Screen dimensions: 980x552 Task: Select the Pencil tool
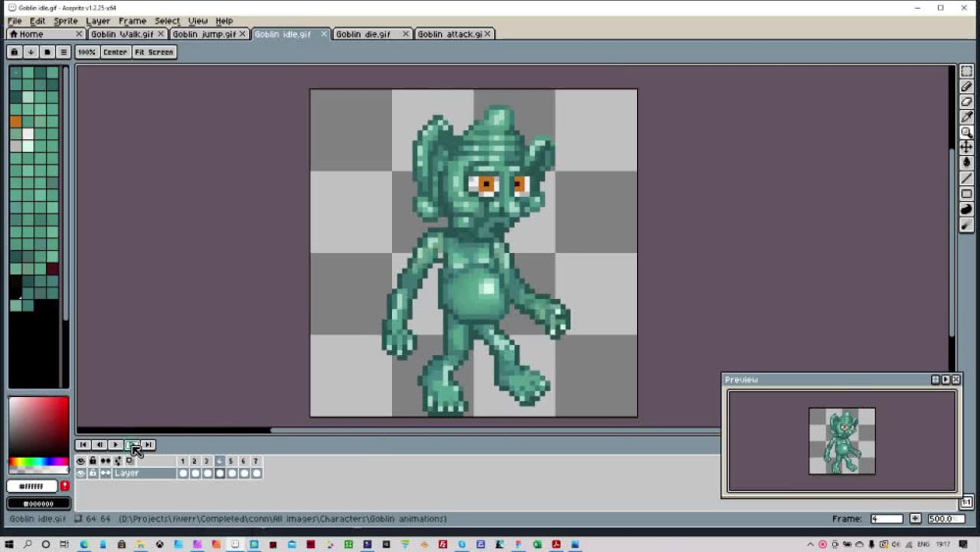(966, 86)
